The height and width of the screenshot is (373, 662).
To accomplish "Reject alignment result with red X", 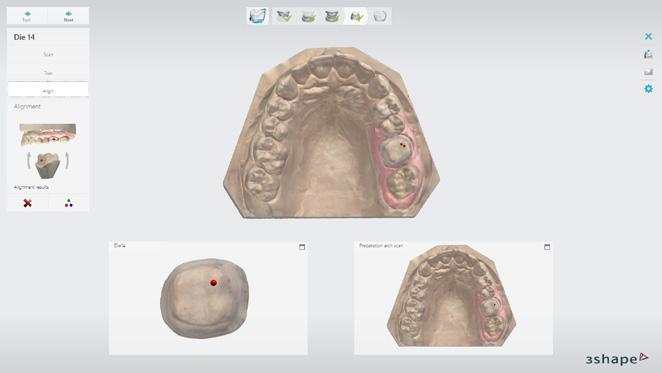I will tap(27, 203).
